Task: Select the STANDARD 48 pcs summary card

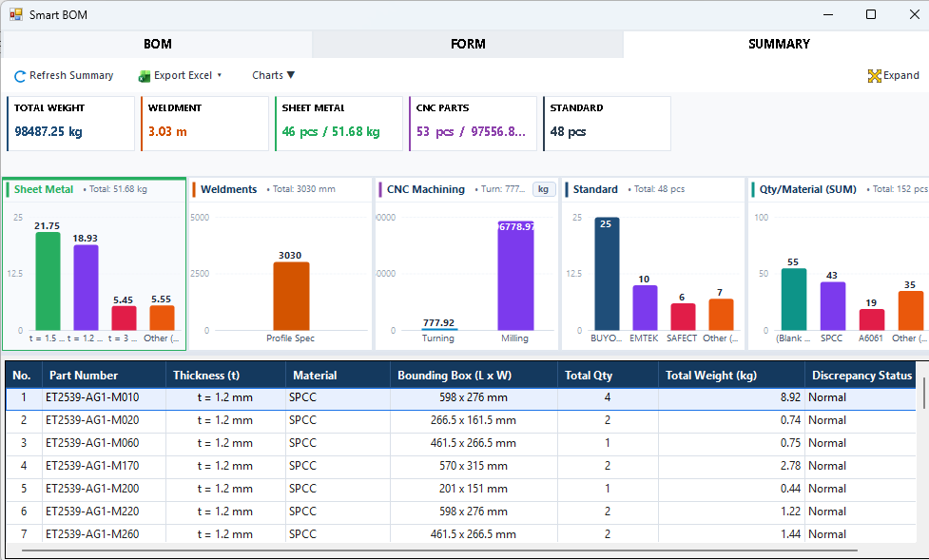Action: pos(607,124)
